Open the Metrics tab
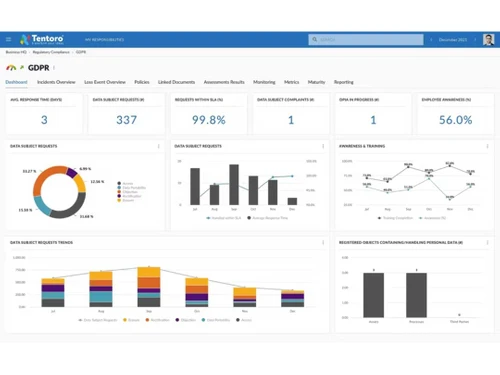The image size is (500, 375). tap(292, 82)
